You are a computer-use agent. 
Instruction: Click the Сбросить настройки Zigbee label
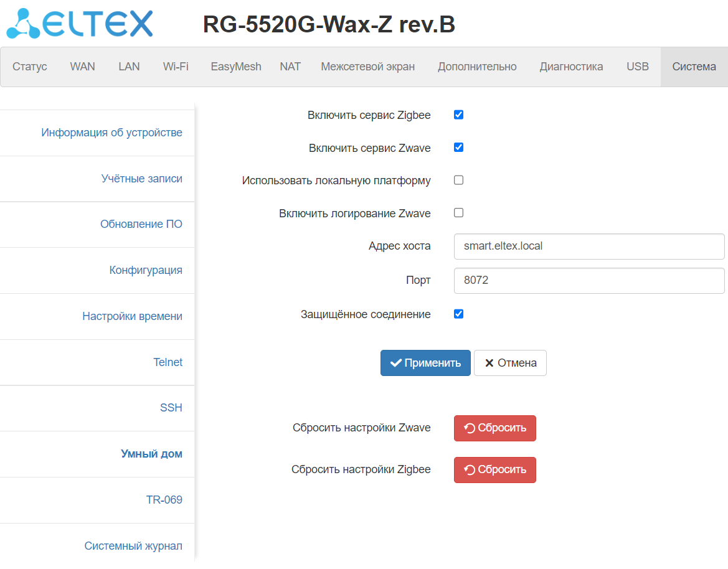click(361, 469)
